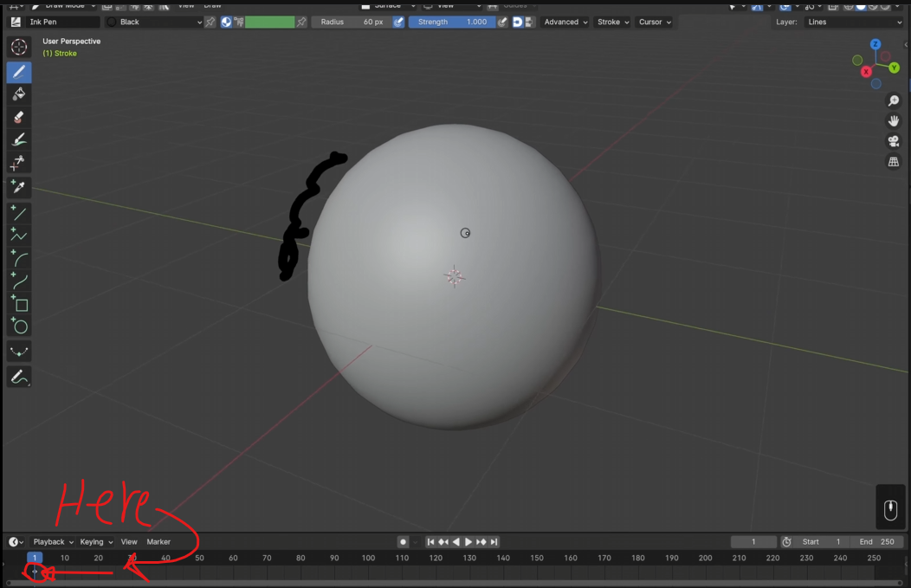
Task: Select the Annotate tool
Action: (18, 376)
